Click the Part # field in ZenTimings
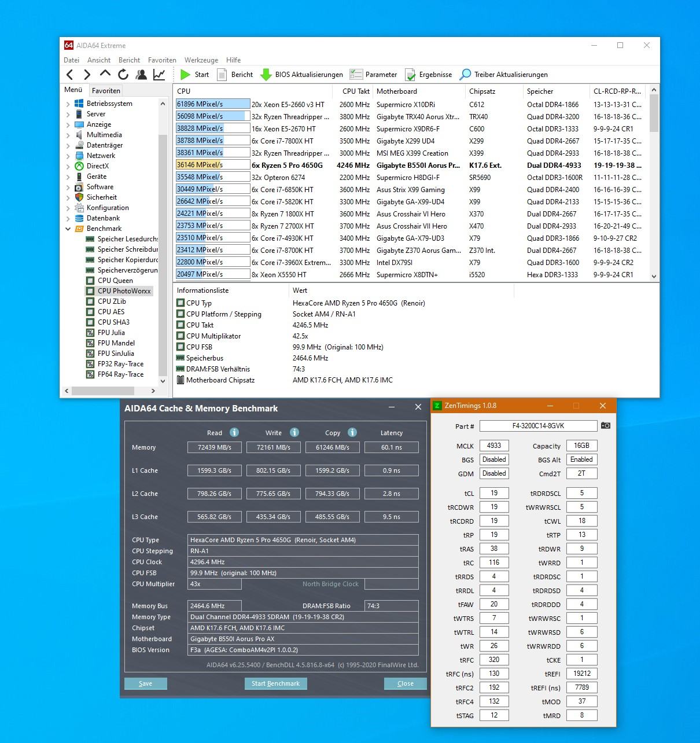 point(539,426)
